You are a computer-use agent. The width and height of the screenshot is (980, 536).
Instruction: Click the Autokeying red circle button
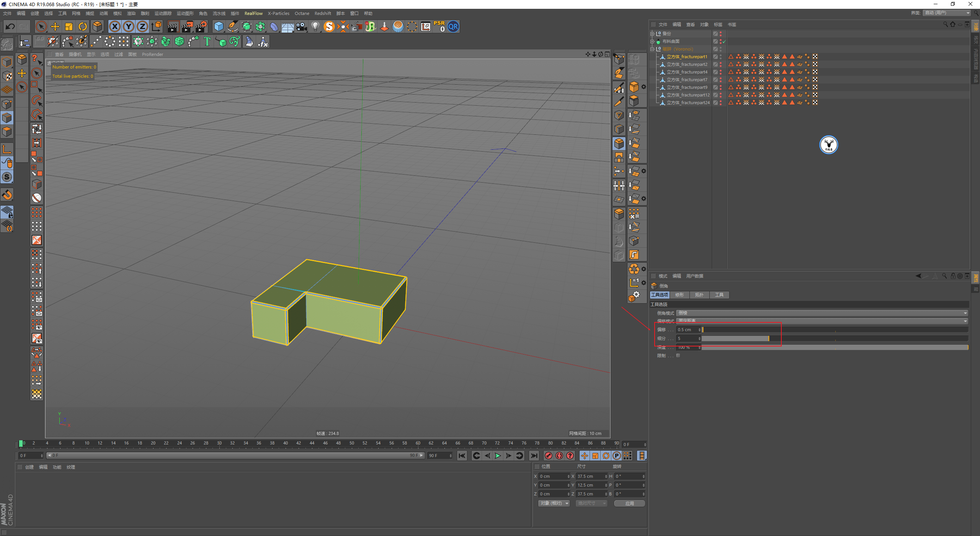click(559, 456)
